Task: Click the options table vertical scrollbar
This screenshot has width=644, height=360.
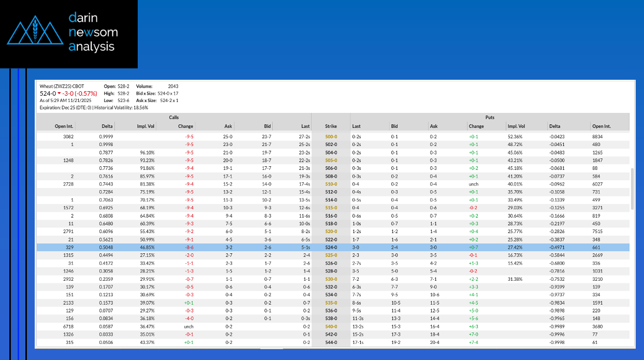Action: 632,189
